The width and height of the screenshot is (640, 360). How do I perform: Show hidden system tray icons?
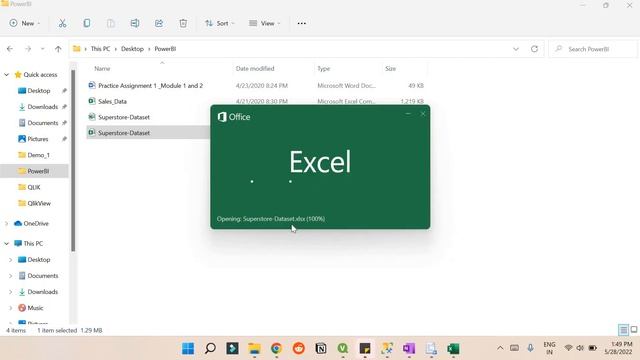(500, 348)
